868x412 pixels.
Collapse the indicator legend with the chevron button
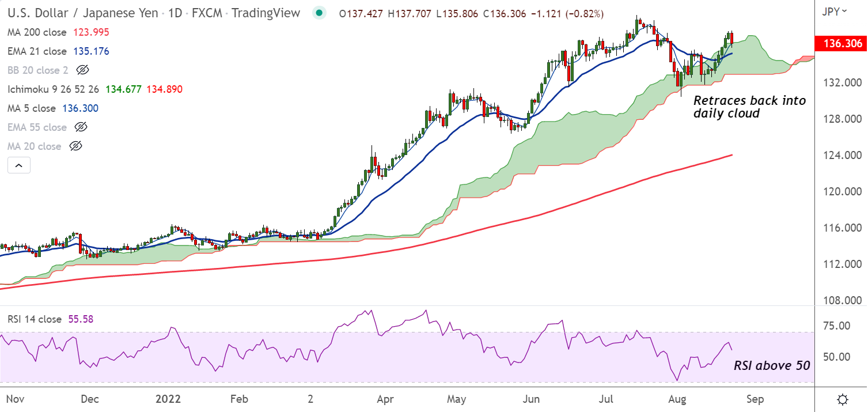click(x=18, y=166)
